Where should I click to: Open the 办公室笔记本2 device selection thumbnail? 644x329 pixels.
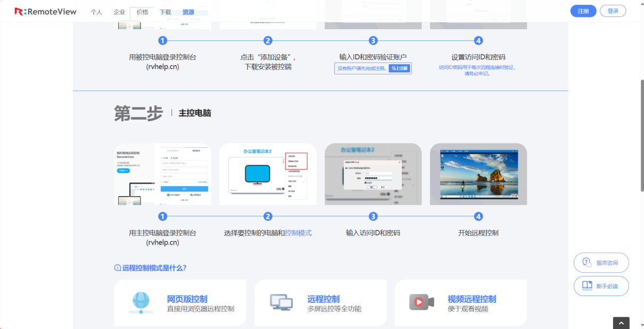(268, 174)
